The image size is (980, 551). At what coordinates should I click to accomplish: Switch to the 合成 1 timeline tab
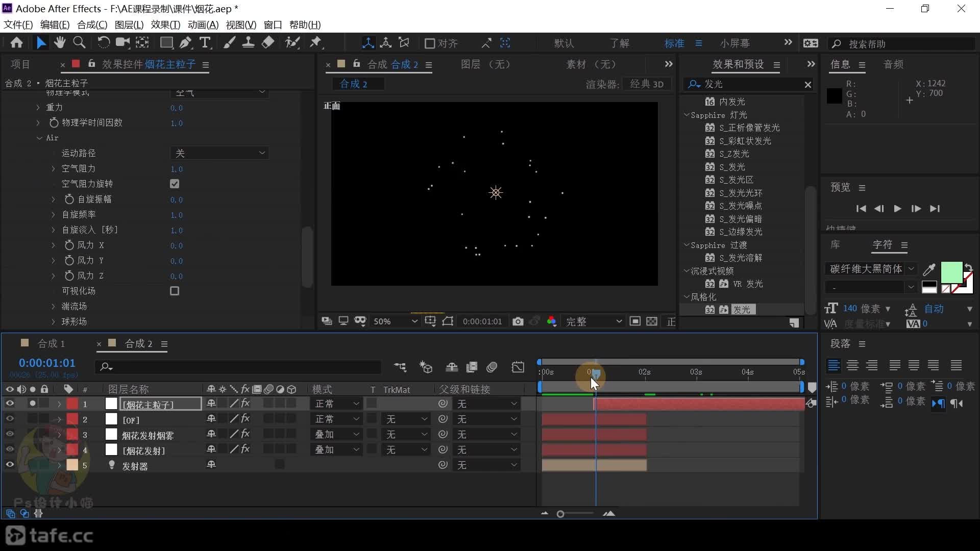51,343
